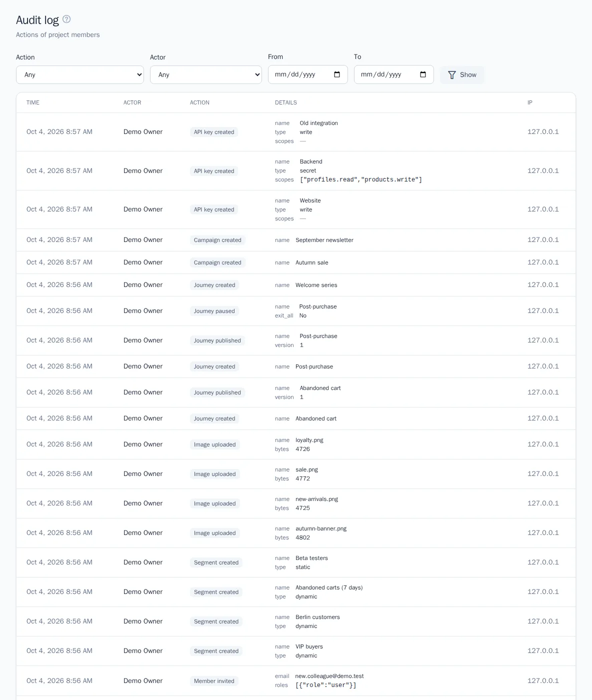Select the scopes value with profiles.read
Image resolution: width=592 pixels, height=700 pixels.
tap(361, 179)
